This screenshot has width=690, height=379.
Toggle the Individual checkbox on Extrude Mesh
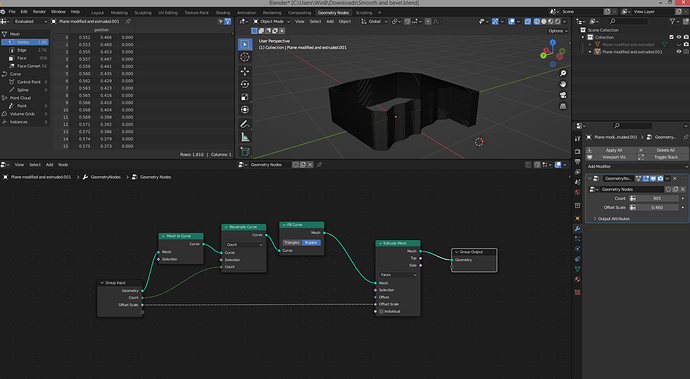coord(381,312)
